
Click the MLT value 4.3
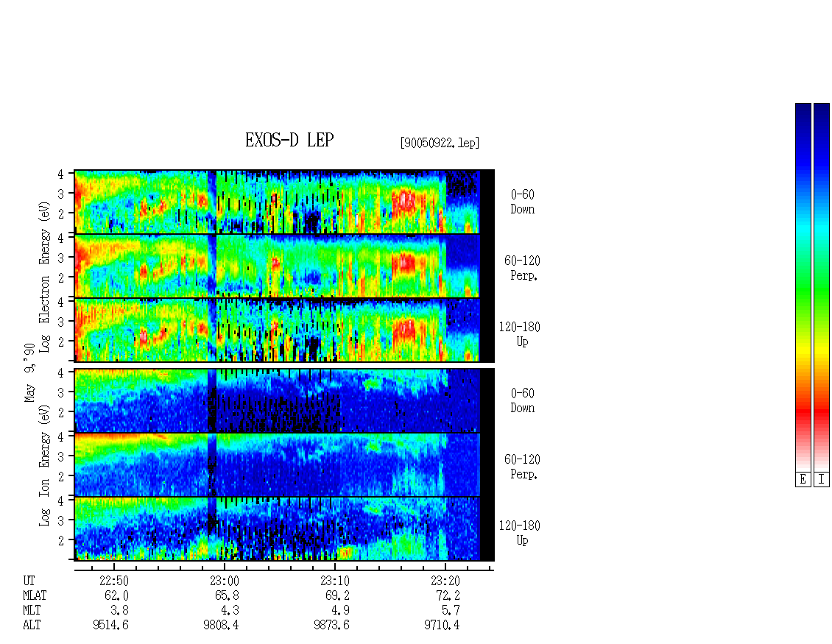coord(230,611)
